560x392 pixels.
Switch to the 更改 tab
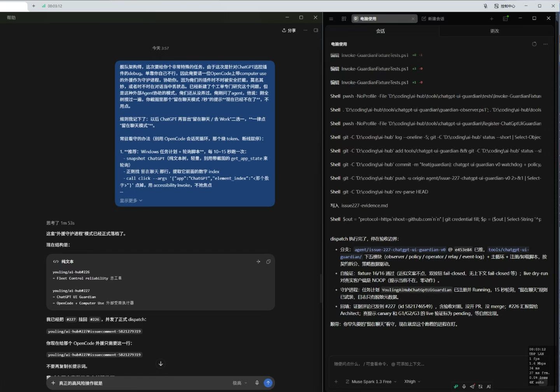(x=495, y=31)
